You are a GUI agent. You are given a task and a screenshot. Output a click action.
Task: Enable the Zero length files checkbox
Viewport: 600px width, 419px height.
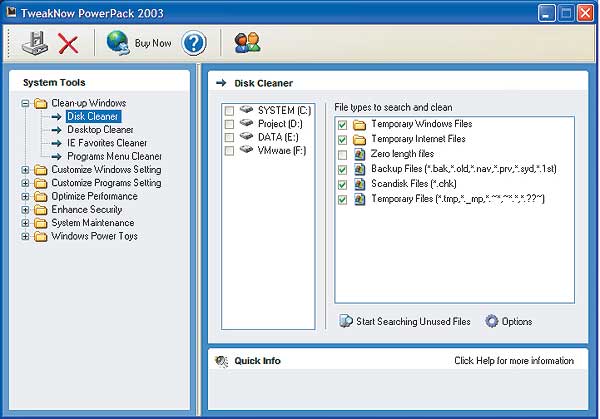tap(342, 155)
